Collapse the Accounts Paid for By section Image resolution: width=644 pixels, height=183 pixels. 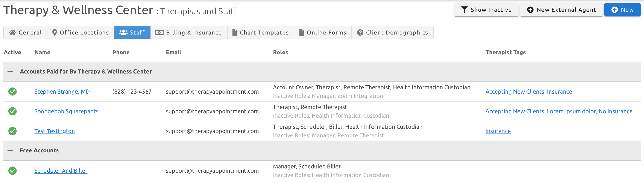[x=10, y=71]
